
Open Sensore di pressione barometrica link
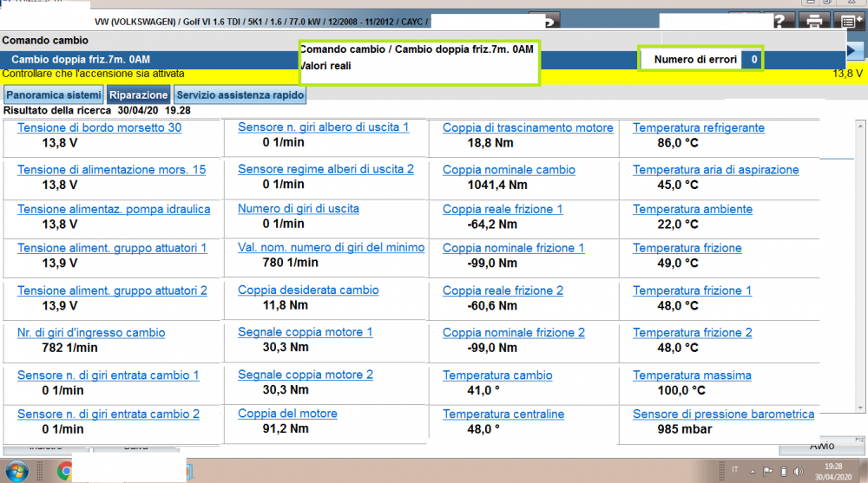pos(723,414)
